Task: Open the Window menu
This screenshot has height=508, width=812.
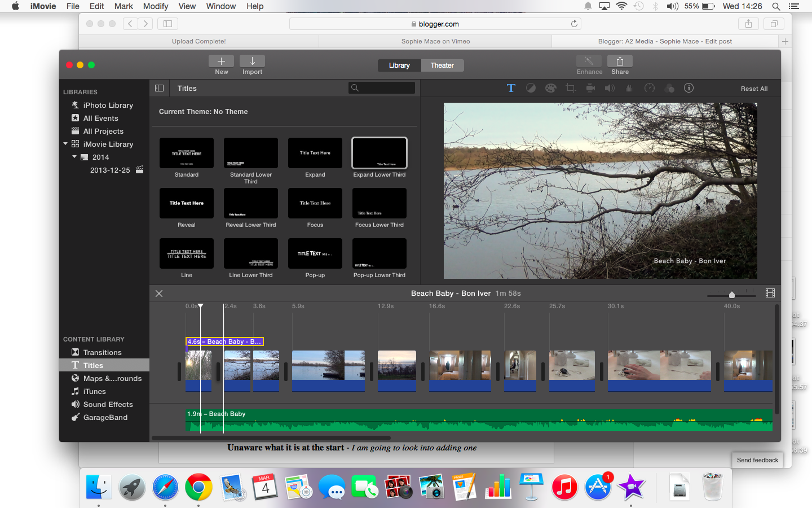Action: [221, 6]
